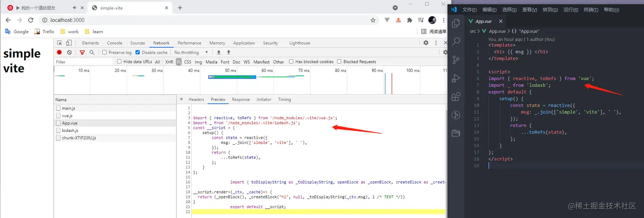Open VS Code Extensions icon
Screen dimensions: 644x218
pos(456,97)
